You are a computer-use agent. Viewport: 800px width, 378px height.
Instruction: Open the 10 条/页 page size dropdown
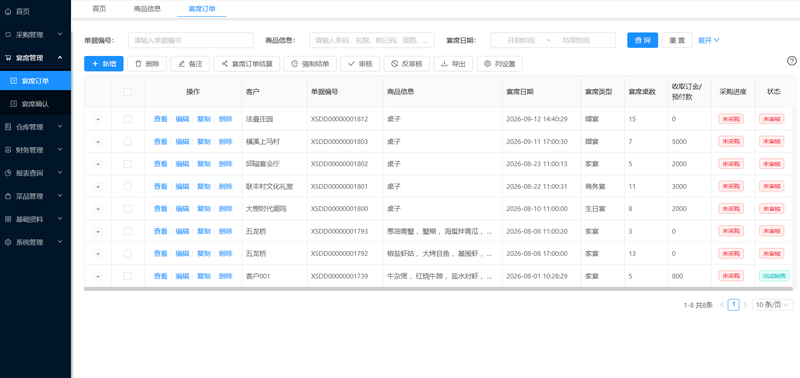[772, 305]
